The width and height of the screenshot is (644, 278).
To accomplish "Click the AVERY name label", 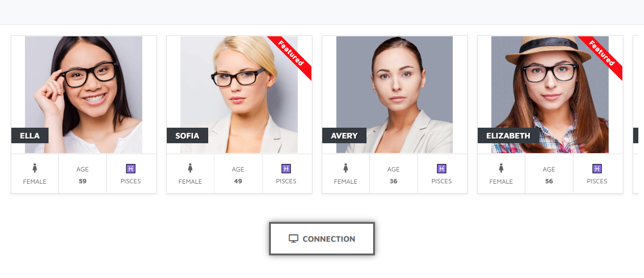I will coord(344,136).
